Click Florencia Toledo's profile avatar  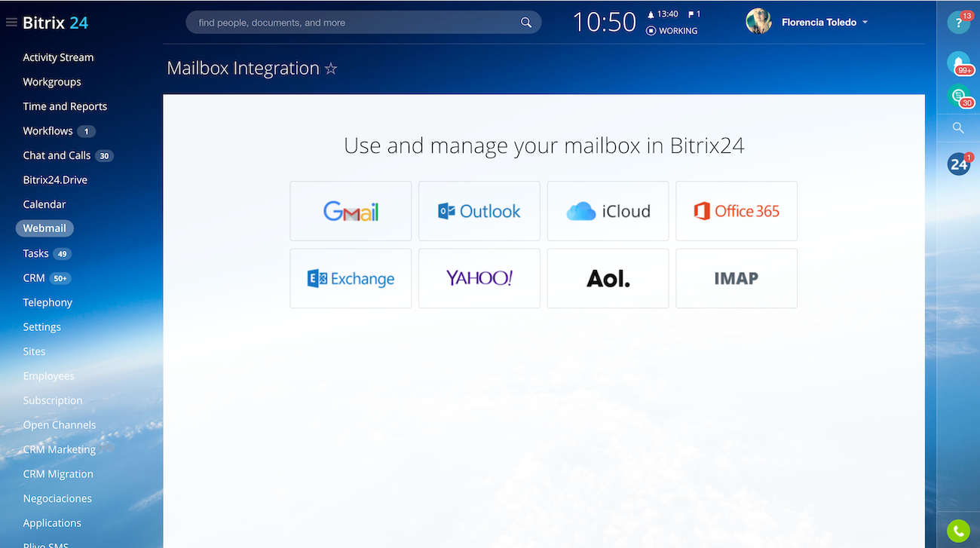click(758, 22)
